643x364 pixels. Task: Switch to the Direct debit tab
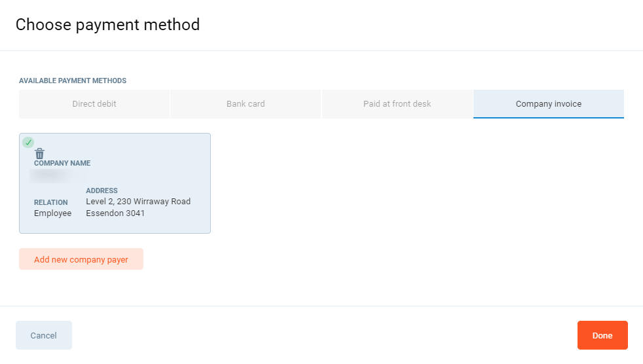(94, 104)
